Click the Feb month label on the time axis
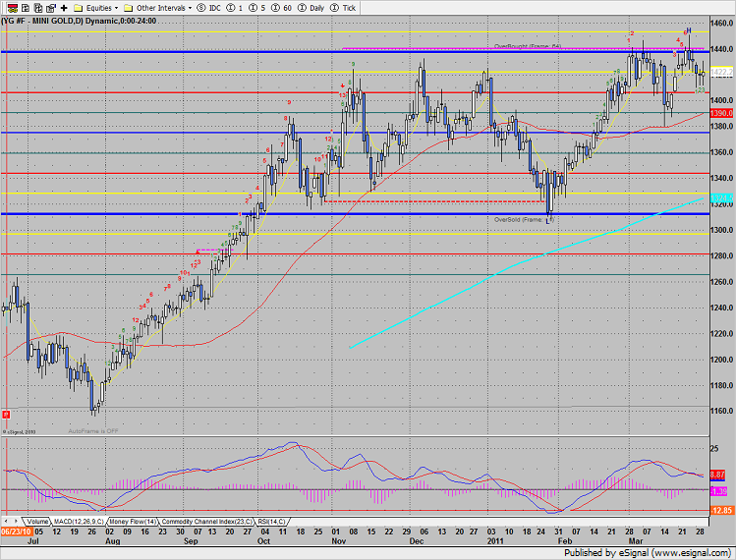The height and width of the screenshot is (560, 736). [x=565, y=541]
